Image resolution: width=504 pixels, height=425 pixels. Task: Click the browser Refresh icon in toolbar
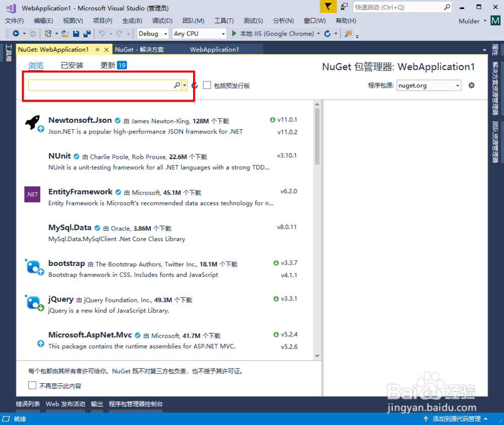click(327, 33)
